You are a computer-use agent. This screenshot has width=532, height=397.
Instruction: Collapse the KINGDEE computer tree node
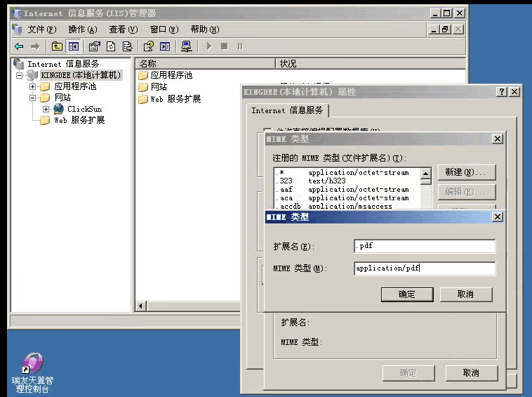coord(20,75)
